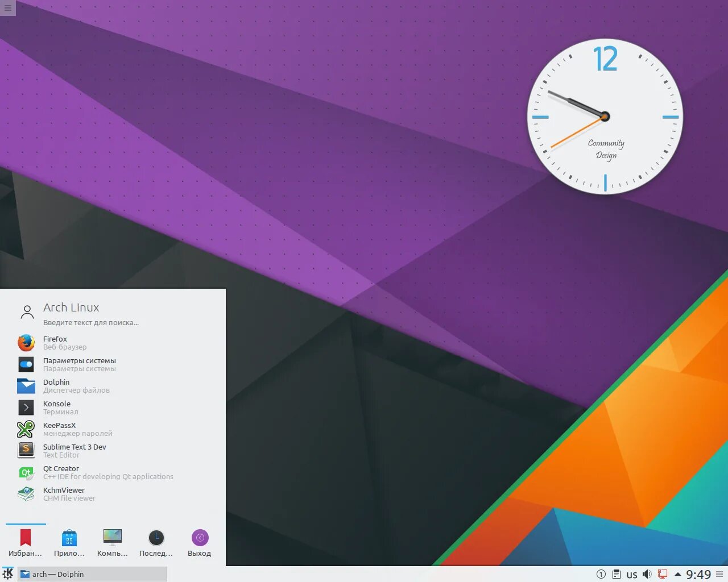
Task: Click the 9:49 digital clock
Action: [698, 575]
